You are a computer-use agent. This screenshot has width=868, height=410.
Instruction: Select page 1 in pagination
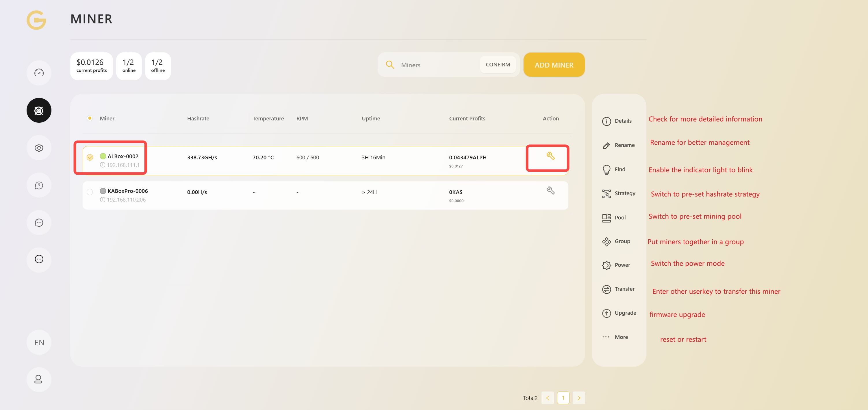563,398
